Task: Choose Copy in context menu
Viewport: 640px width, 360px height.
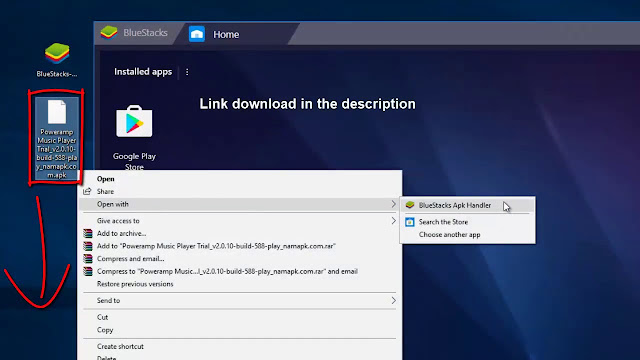Action: pos(105,330)
